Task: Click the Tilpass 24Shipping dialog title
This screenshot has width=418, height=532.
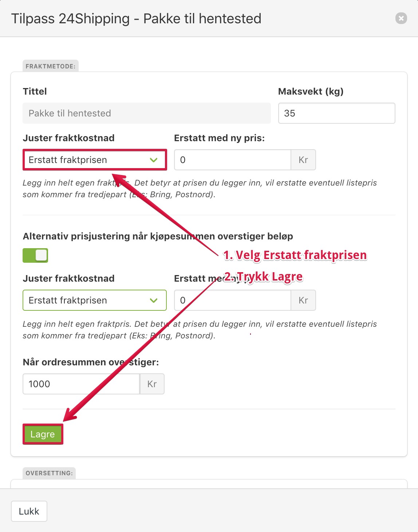Action: 136,19
